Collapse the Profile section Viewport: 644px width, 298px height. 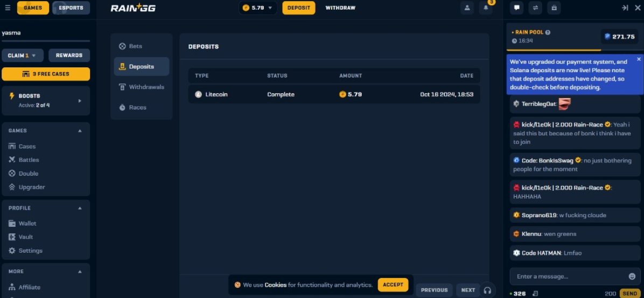click(80, 208)
